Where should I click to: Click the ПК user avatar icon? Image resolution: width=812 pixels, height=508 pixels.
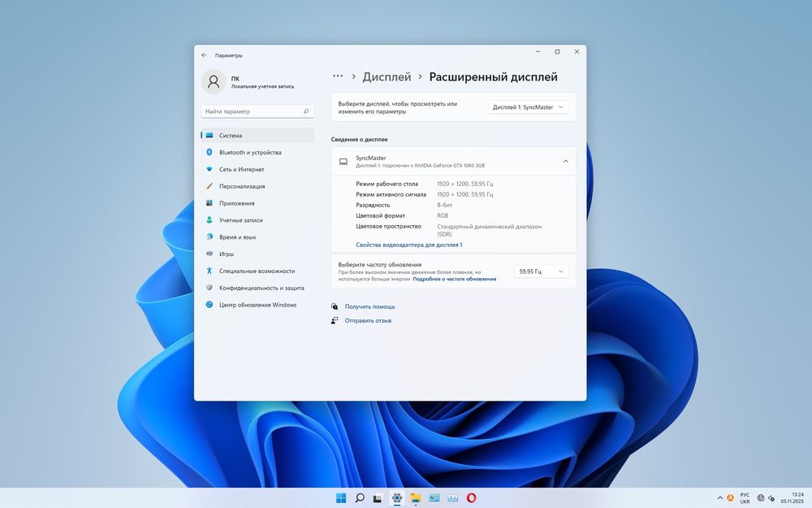[214, 82]
